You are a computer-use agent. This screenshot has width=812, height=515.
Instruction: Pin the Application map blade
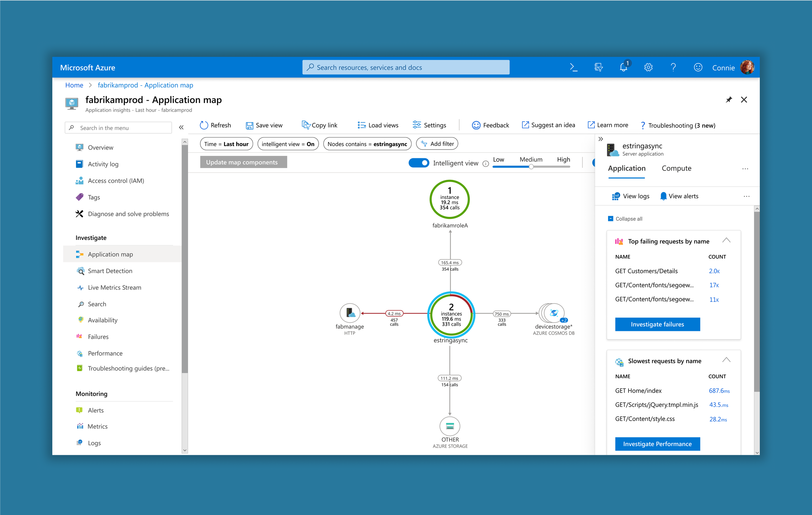click(x=729, y=100)
